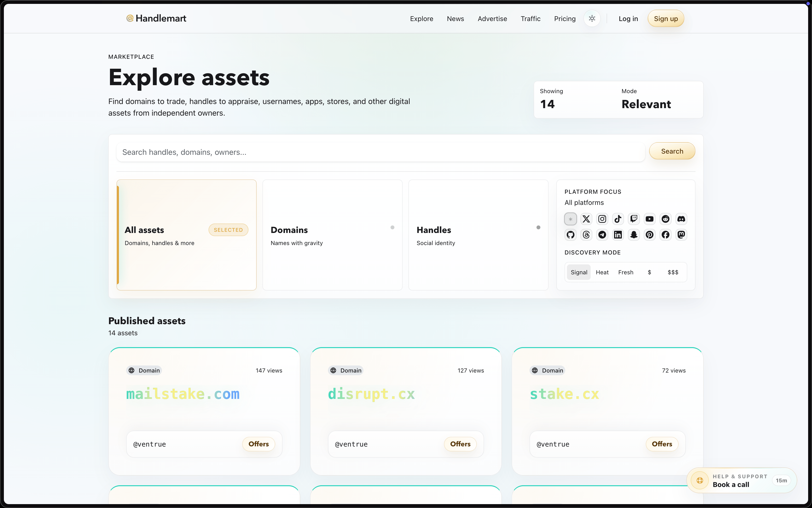Filter by the Twitch platform icon
The image size is (812, 508).
[634, 219]
